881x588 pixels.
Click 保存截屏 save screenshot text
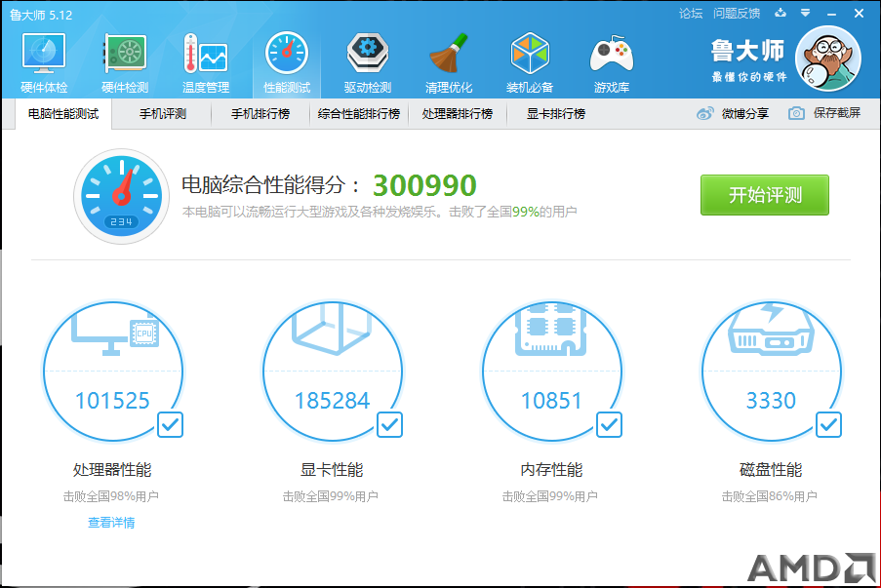837,113
